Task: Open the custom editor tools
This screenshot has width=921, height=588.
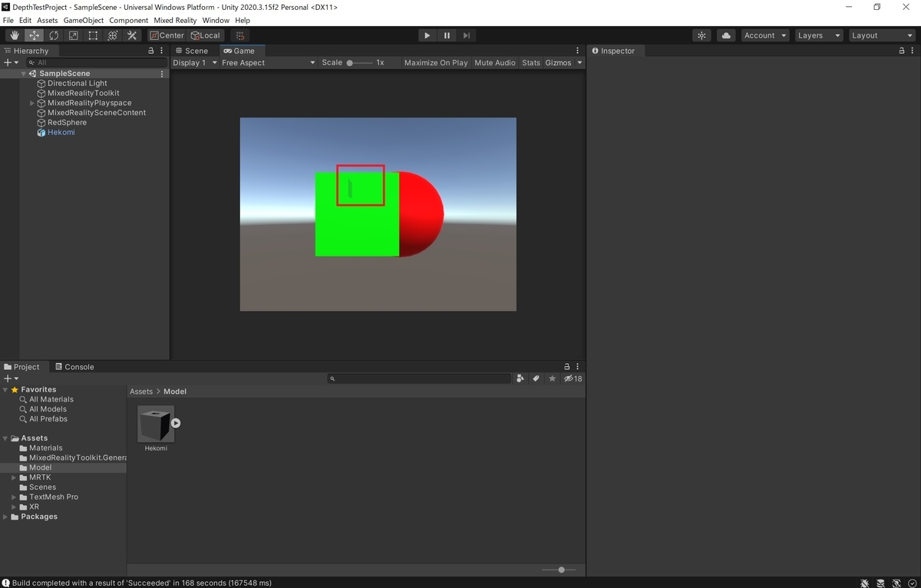Action: pyautogui.click(x=132, y=35)
